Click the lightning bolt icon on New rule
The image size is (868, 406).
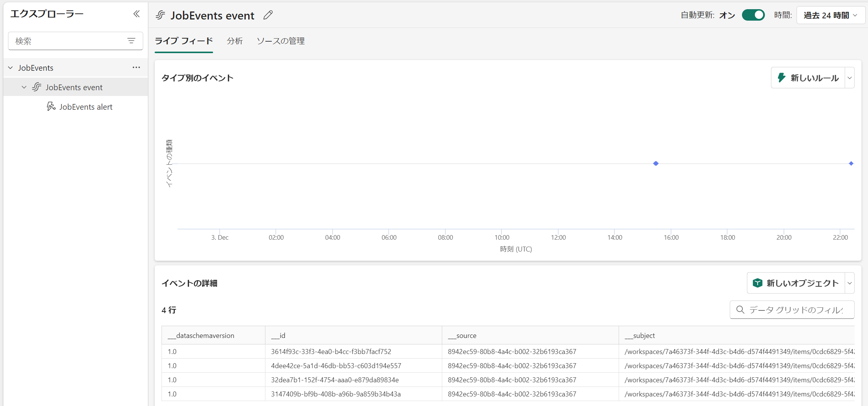[781, 78]
